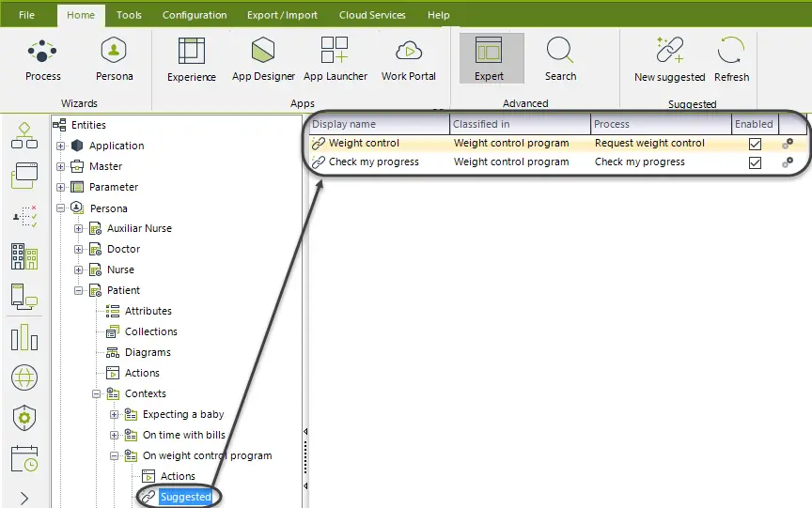Refresh the suggested list
The image size is (812, 508).
click(x=731, y=60)
